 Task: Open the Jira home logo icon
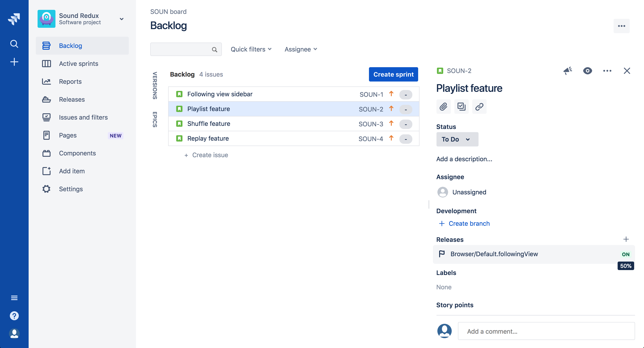(14, 19)
